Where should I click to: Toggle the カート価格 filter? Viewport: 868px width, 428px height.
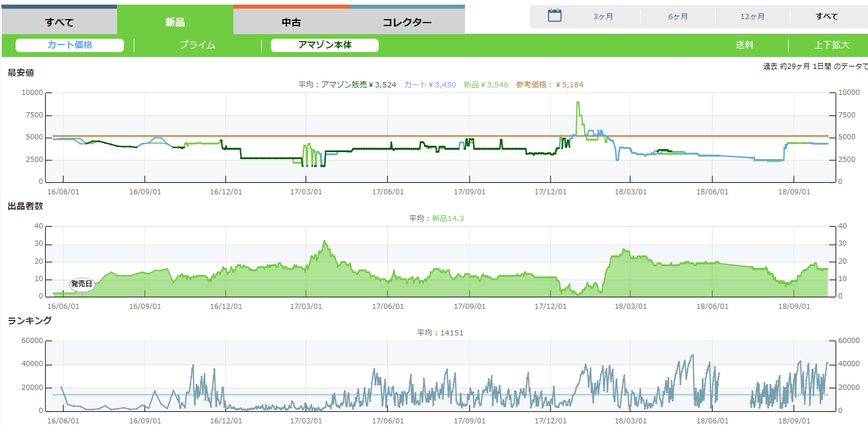point(69,45)
